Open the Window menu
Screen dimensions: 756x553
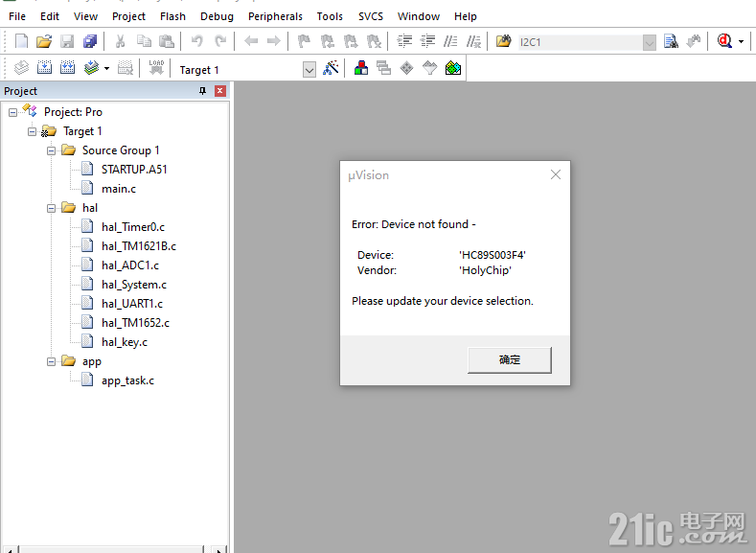tap(419, 16)
